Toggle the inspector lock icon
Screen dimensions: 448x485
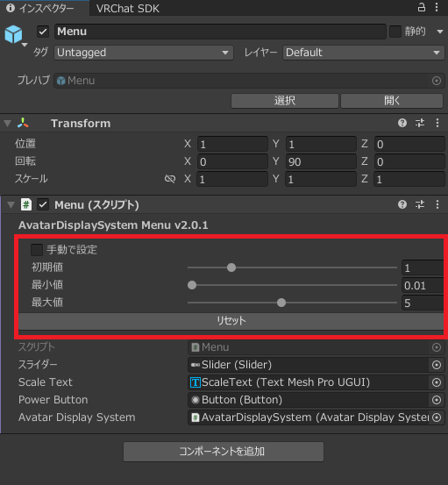coord(422,7)
